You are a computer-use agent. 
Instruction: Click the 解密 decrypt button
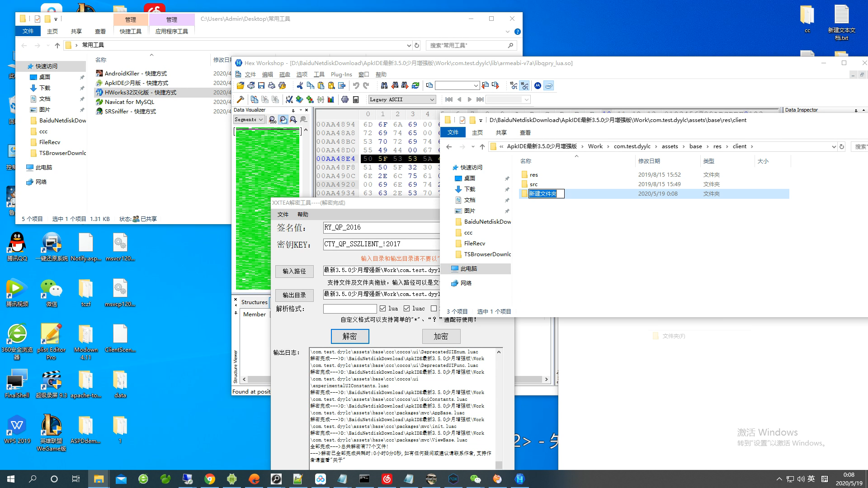349,336
